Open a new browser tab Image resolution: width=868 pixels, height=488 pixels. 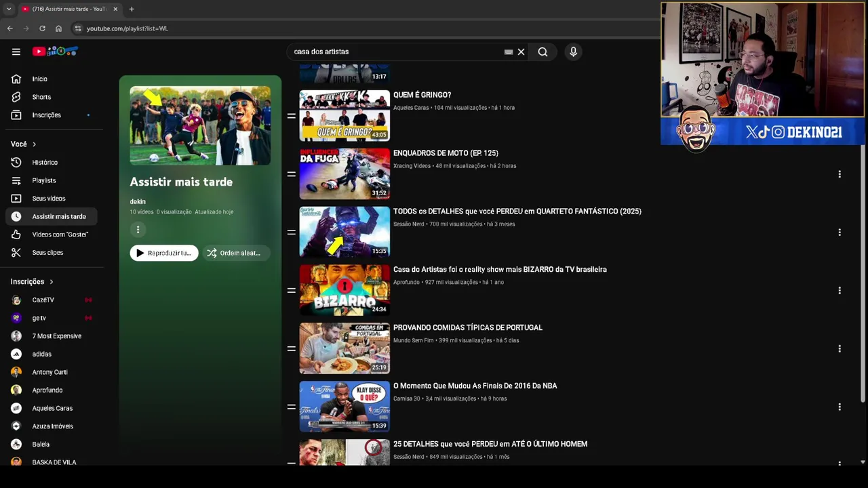tap(132, 9)
